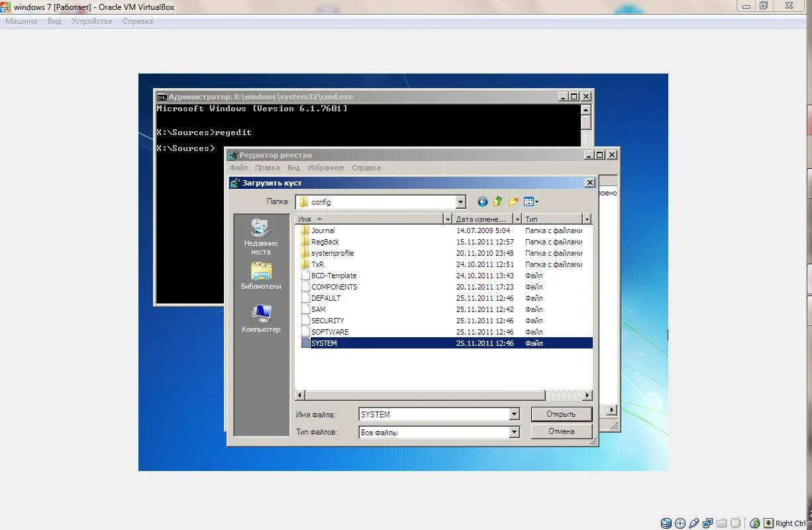Open Справка menu in Registry Editor
The image size is (812, 530).
(366, 168)
